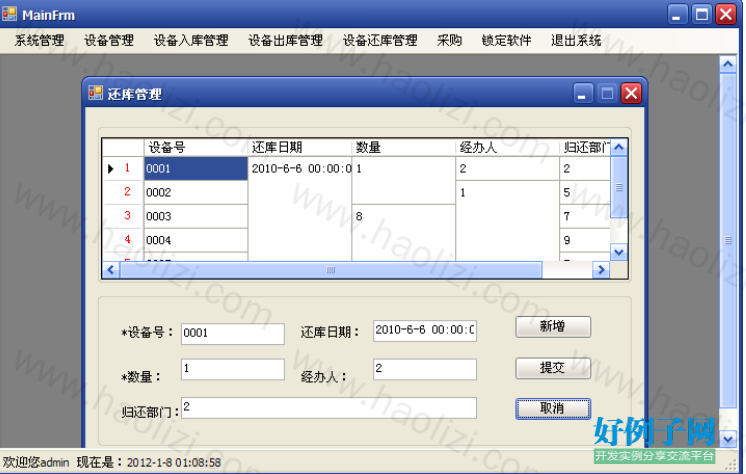Click the 还库日期 input field
This screenshot has width=746, height=474.
pyautogui.click(x=425, y=331)
